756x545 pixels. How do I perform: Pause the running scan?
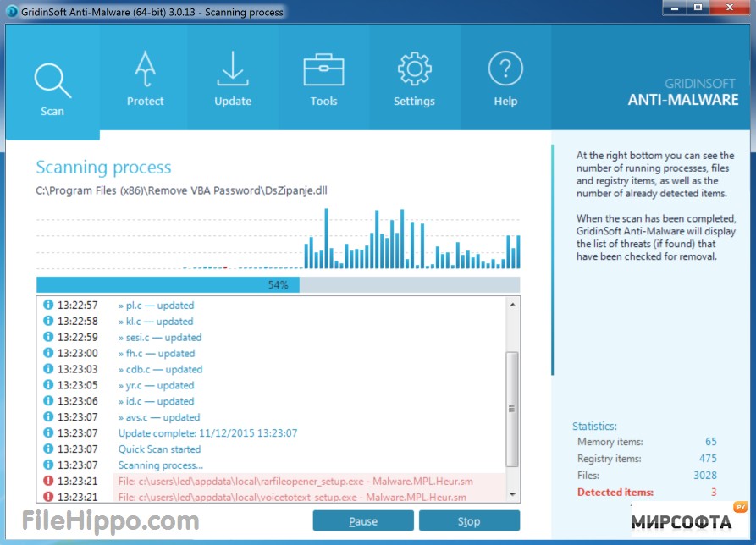(x=363, y=521)
